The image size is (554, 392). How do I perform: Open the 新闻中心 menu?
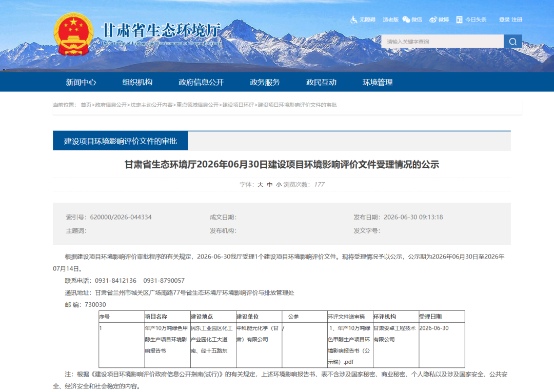[x=81, y=83]
